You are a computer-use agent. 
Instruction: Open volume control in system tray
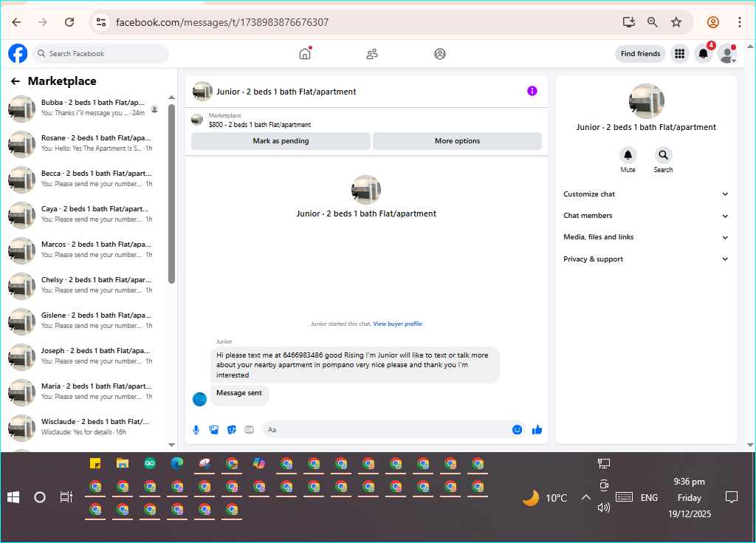(604, 508)
